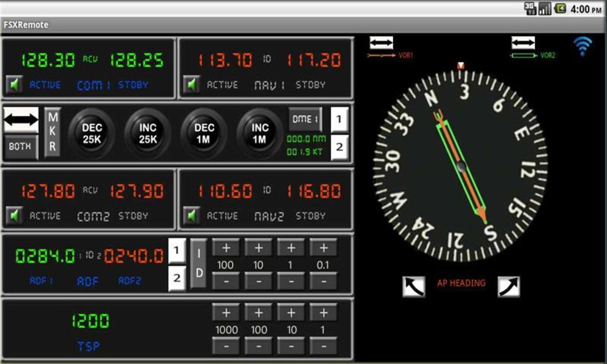Check the signal strength bars icon
This screenshot has width=607, height=364.
click(x=544, y=8)
